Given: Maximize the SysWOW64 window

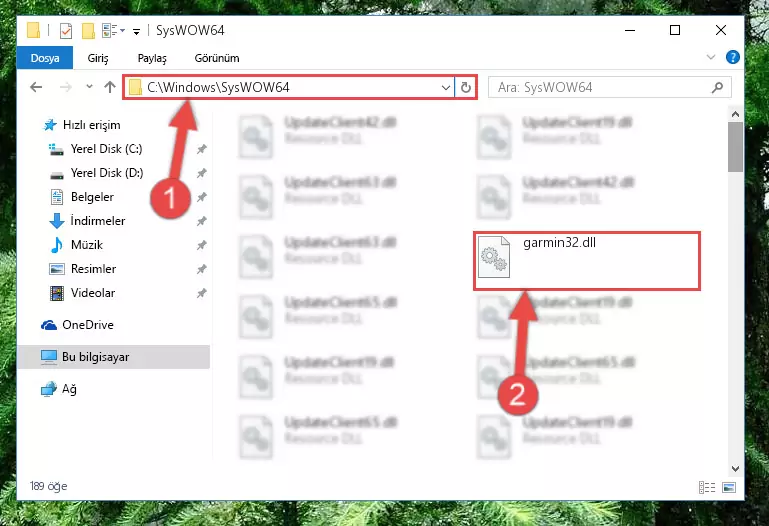Looking at the screenshot, I should click(x=675, y=30).
